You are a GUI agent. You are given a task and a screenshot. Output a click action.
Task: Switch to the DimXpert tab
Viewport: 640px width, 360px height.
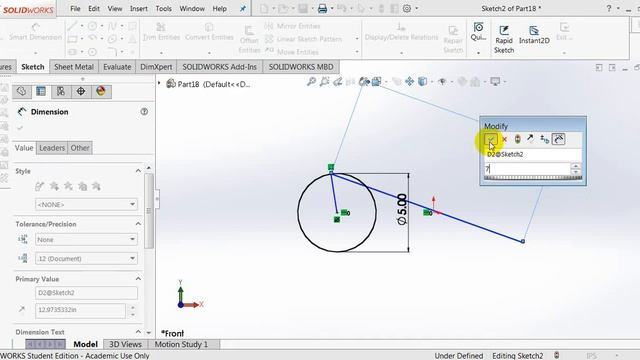(x=156, y=67)
